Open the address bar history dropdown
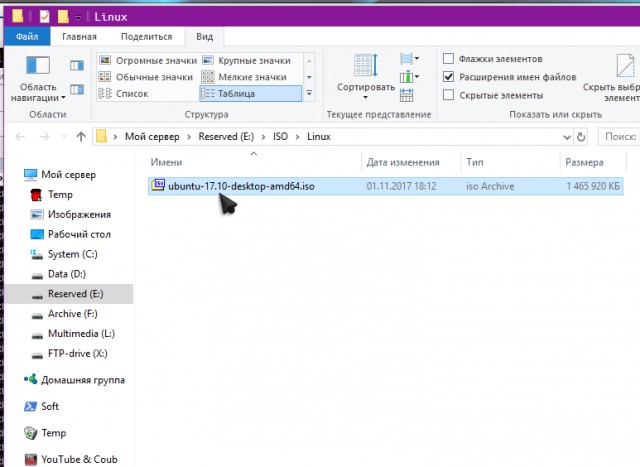Screen dimensions: 640x467 tap(567, 137)
